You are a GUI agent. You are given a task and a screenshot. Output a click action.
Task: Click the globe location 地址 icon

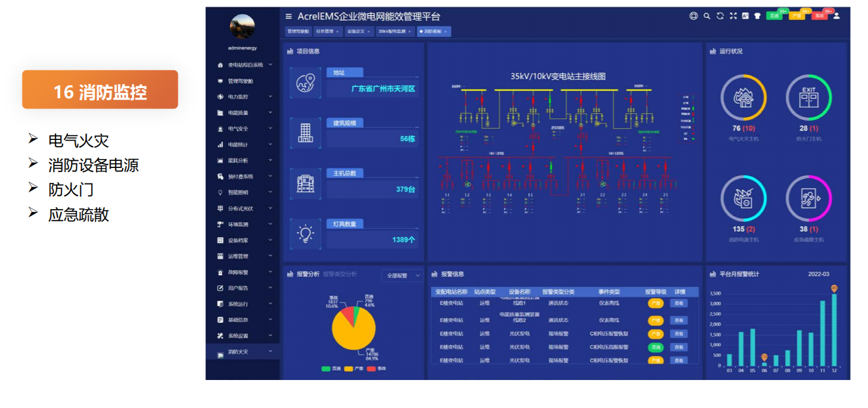point(305,83)
